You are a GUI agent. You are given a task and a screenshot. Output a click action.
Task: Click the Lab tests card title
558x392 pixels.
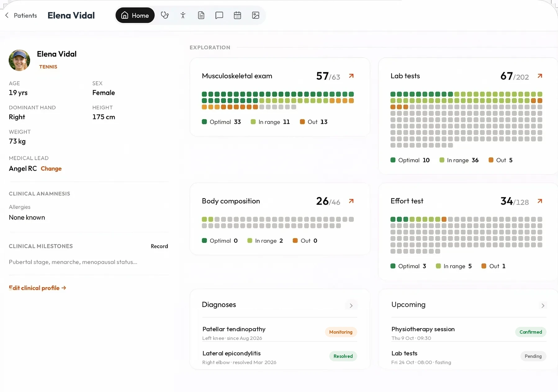405,76
